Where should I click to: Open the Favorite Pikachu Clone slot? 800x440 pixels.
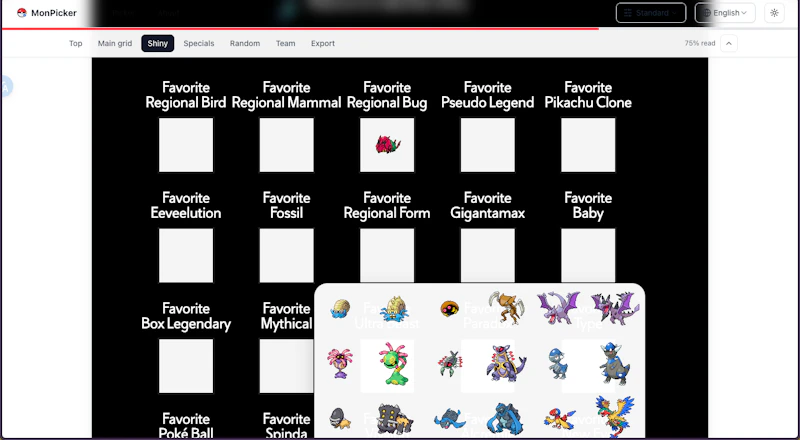point(588,145)
